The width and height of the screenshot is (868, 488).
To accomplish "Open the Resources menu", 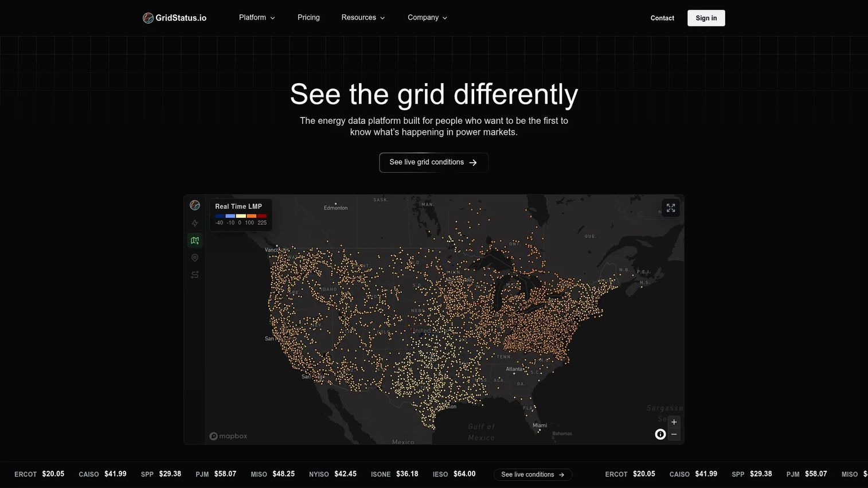I will (x=363, y=18).
